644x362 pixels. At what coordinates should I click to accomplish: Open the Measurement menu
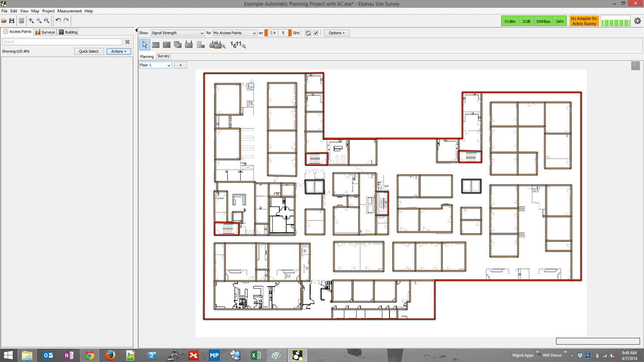pos(69,11)
